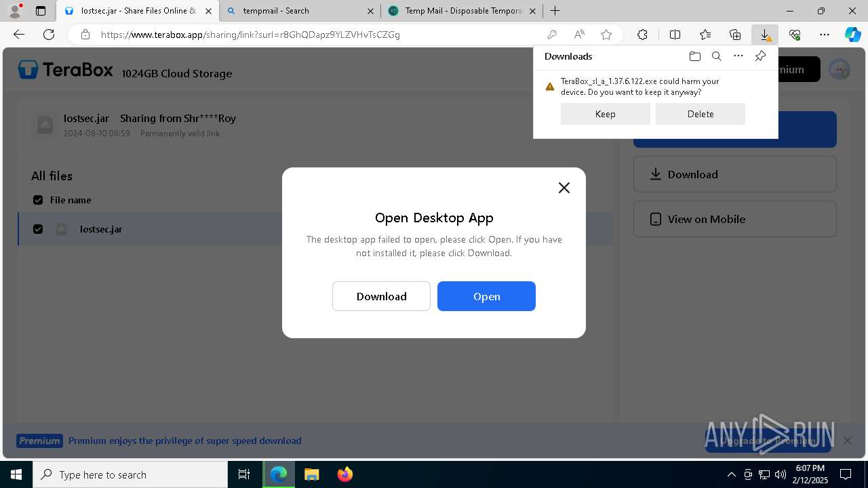Click View on Mobile button
This screenshot has height=488, width=868.
[x=735, y=219]
